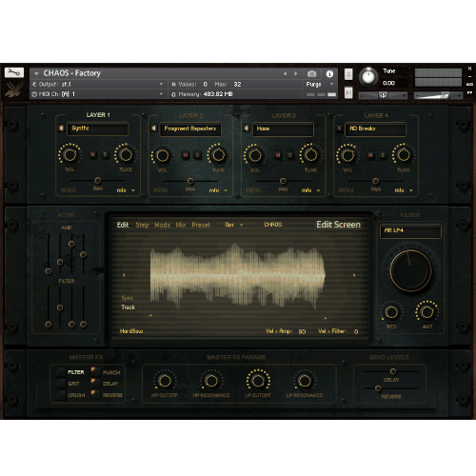Toggle the DELAY master effect
This screenshot has height=476, width=476.
(x=95, y=383)
